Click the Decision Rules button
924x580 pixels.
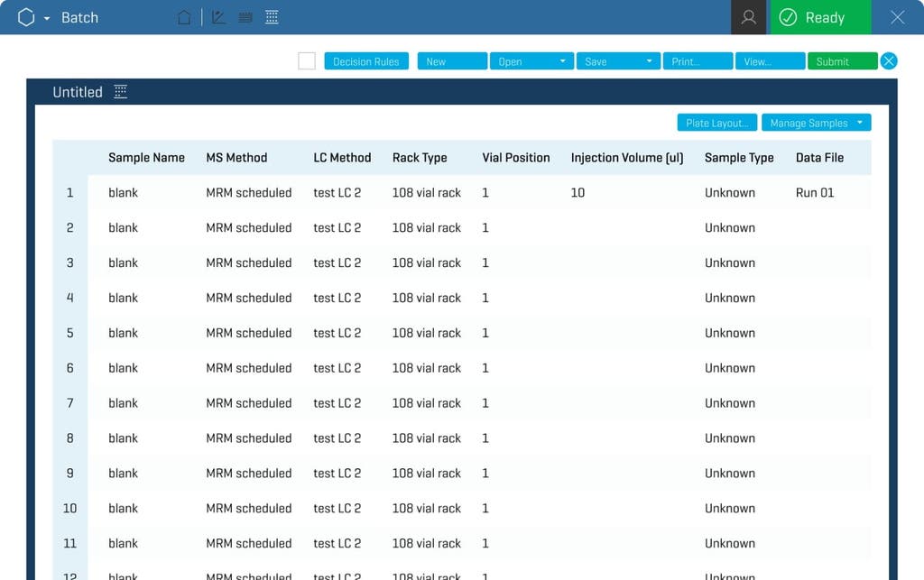[x=365, y=60]
